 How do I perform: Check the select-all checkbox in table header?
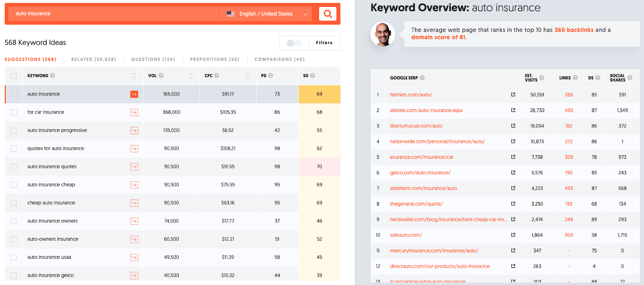click(x=14, y=76)
